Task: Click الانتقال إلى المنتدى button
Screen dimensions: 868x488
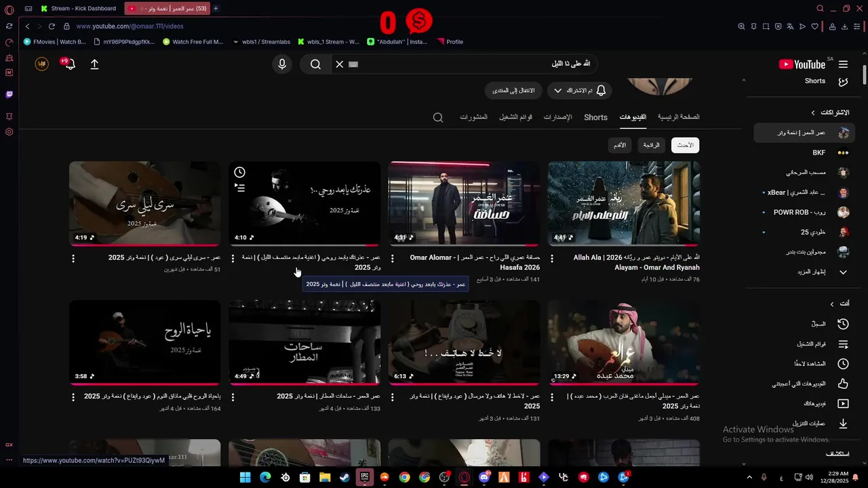Action: pyautogui.click(x=513, y=90)
